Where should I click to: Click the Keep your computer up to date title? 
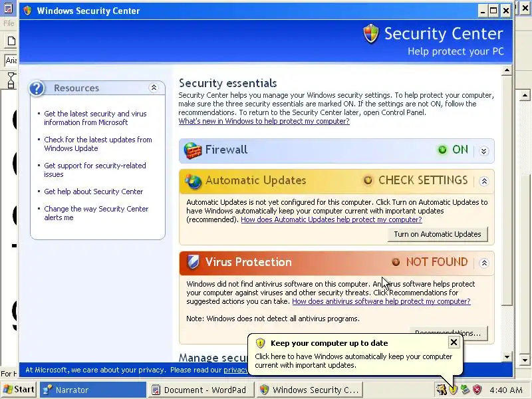click(329, 343)
